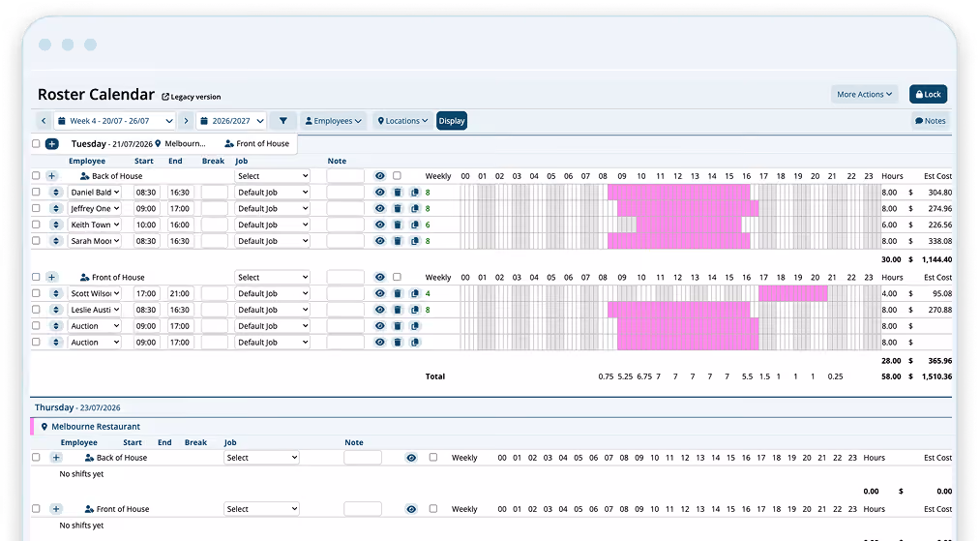This screenshot has height=541, width=980.
Task: Toggle visibility eye on Scott Wilson's shift
Action: click(x=379, y=293)
